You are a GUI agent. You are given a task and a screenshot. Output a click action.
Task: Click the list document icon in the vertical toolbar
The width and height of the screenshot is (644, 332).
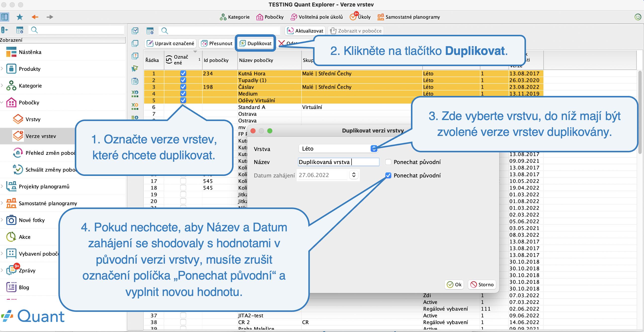135,81
